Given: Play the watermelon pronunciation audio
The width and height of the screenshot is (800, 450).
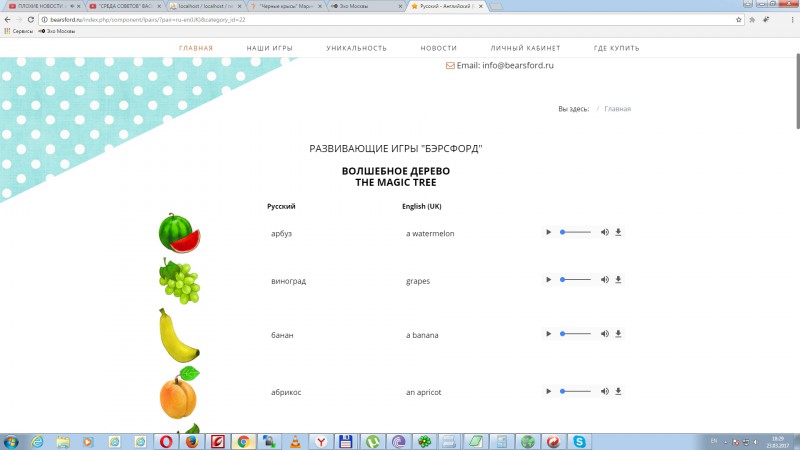Looking at the screenshot, I should 548,232.
